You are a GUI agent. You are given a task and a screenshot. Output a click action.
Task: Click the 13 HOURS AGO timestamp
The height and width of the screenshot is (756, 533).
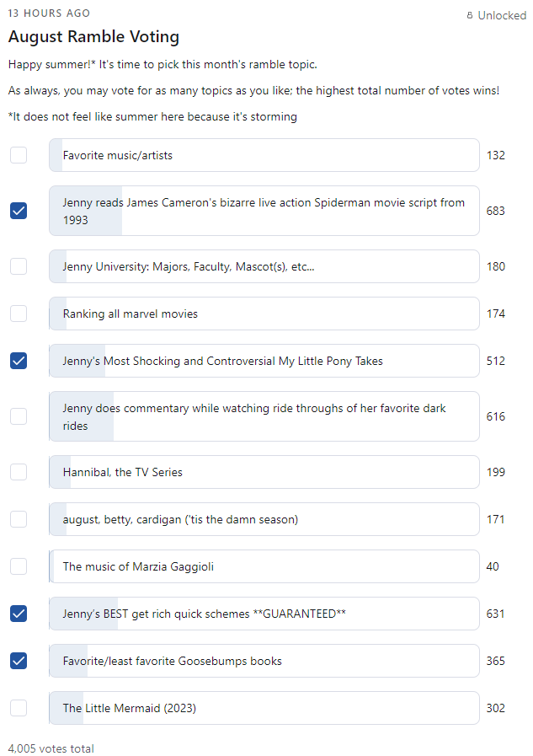point(49,13)
